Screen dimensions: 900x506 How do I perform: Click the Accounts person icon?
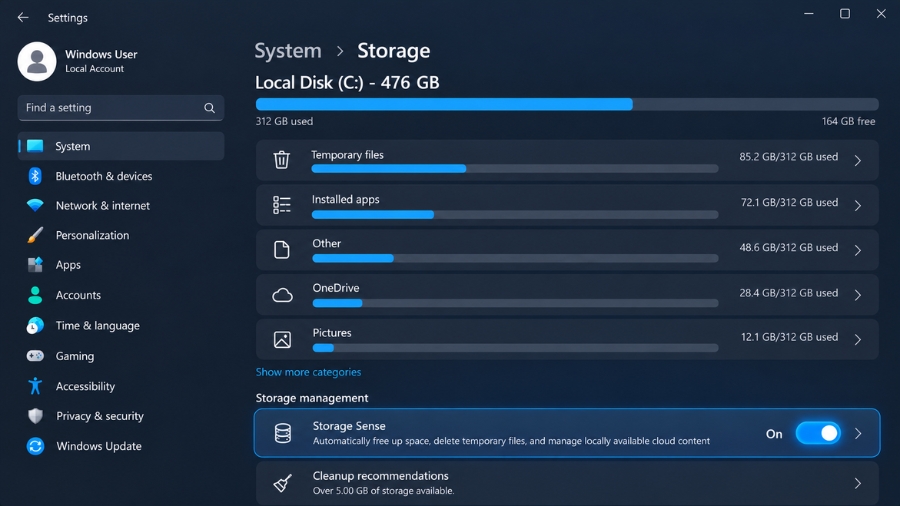(35, 295)
